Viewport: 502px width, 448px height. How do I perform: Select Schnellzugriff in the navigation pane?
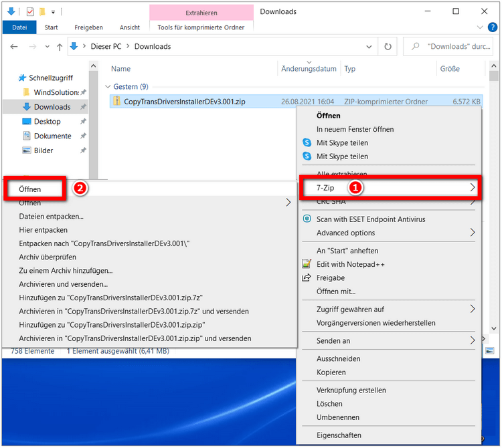(51, 78)
